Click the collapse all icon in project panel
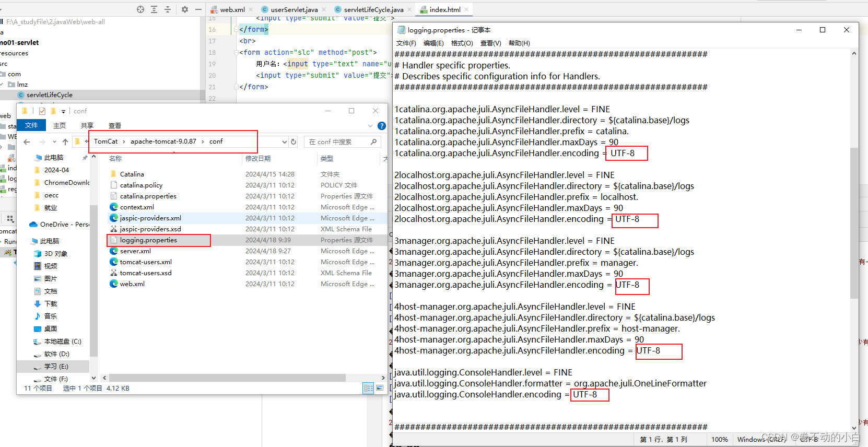 click(168, 9)
